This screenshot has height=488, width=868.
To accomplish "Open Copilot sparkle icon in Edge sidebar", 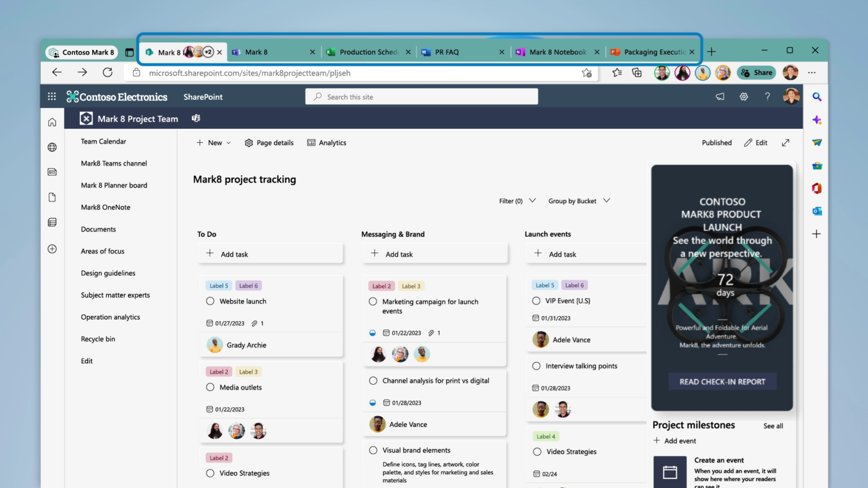I will click(x=817, y=120).
